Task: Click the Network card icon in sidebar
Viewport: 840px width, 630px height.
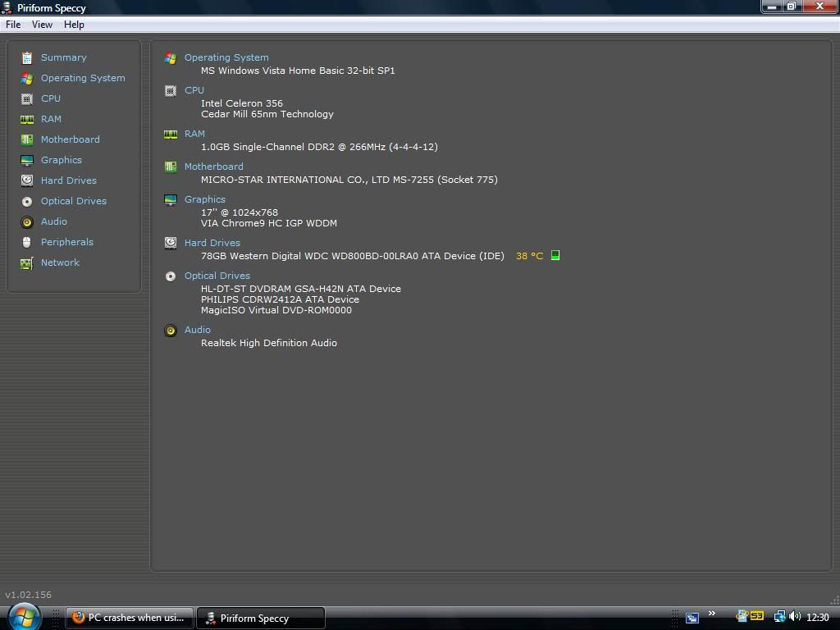Action: tap(27, 263)
